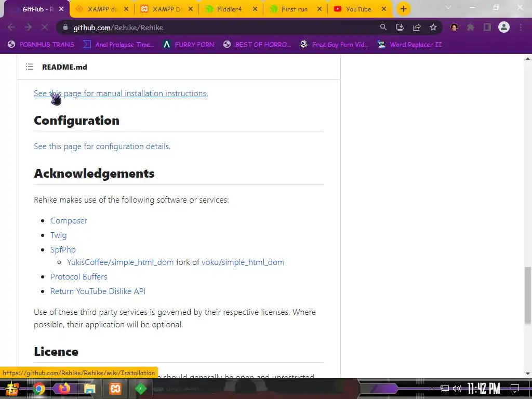Image resolution: width=532 pixels, height=399 pixels.
Task: Close the First run tab
Action: click(x=320, y=9)
